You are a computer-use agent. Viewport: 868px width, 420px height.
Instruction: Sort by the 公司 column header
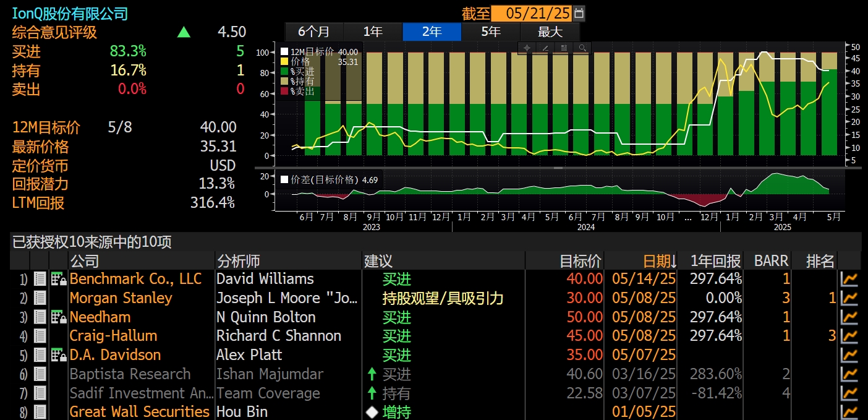pos(84,261)
